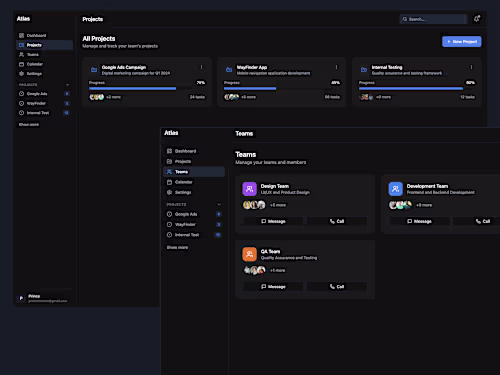Click the Atlas logo in Teams window

click(x=171, y=133)
